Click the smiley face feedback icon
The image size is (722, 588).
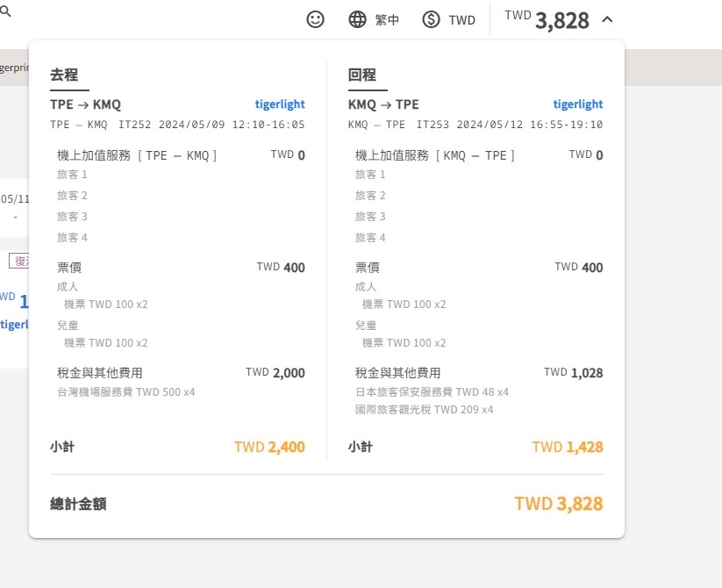[x=315, y=19]
